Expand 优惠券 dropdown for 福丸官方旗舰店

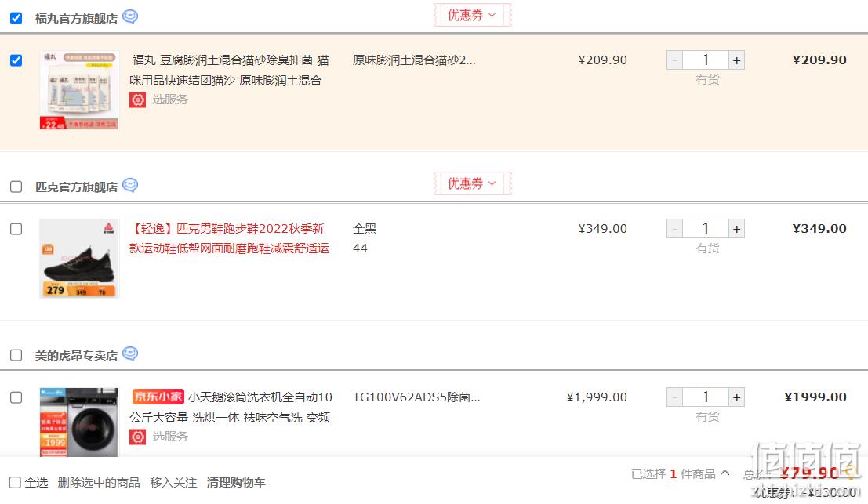[x=472, y=15]
